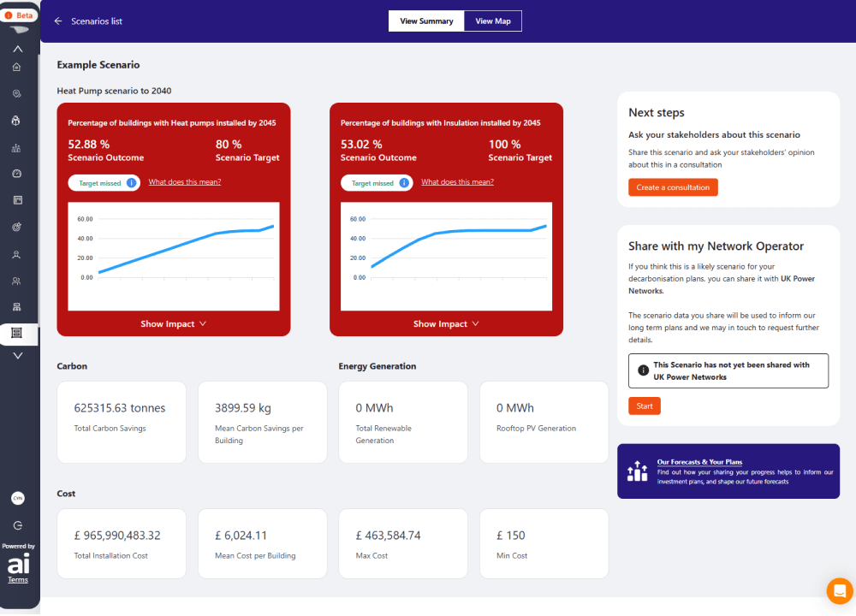
Task: Open the map location pin sidebar icon
Action: [x=17, y=94]
